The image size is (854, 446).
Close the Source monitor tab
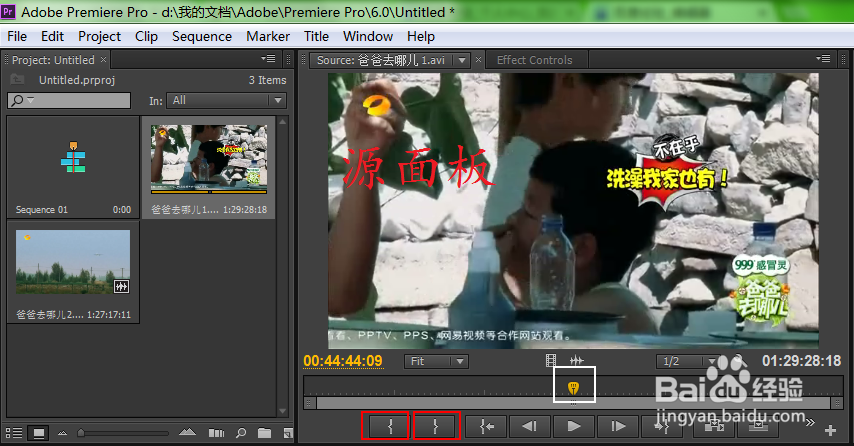pyautogui.click(x=478, y=59)
